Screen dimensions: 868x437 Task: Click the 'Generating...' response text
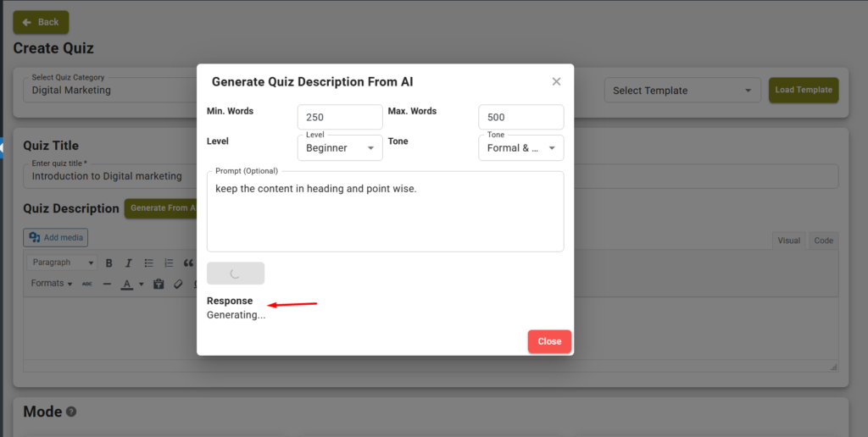coord(236,315)
